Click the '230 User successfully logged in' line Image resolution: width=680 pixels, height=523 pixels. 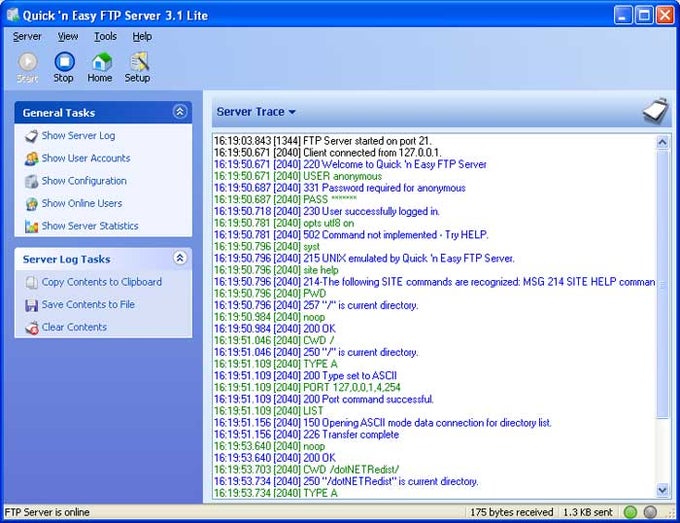[327, 211]
